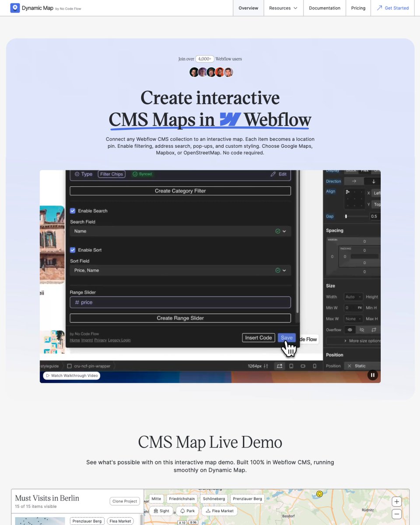Open the Width Auto dropdown
420x525 pixels.
(353, 297)
